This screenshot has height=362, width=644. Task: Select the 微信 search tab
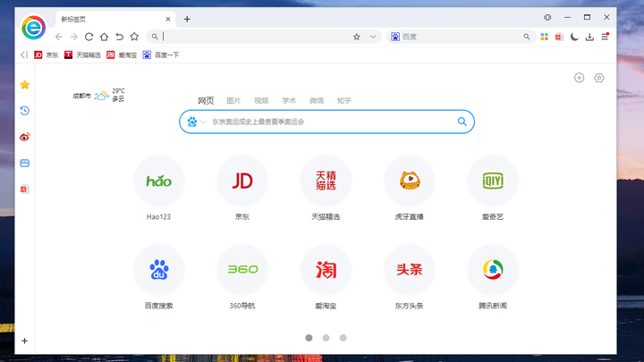pos(317,100)
